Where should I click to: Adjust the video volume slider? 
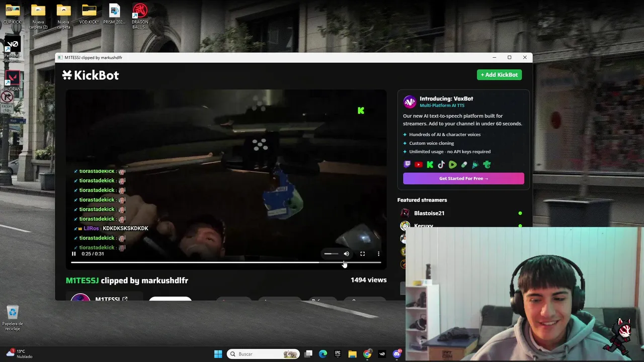[331, 254]
